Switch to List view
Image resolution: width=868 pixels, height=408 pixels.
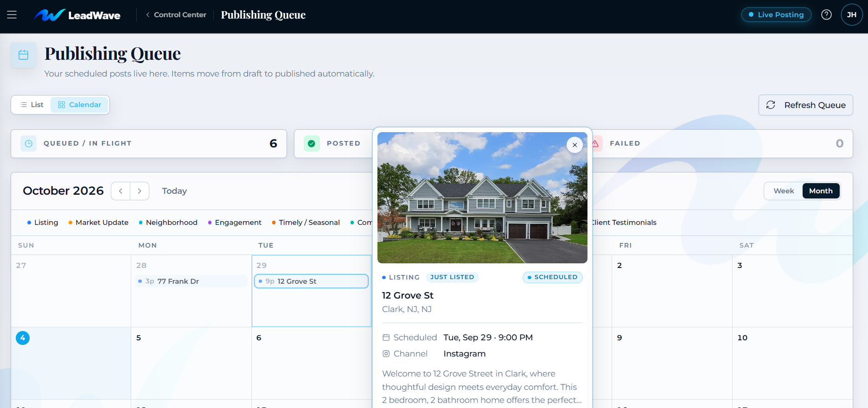pos(32,105)
